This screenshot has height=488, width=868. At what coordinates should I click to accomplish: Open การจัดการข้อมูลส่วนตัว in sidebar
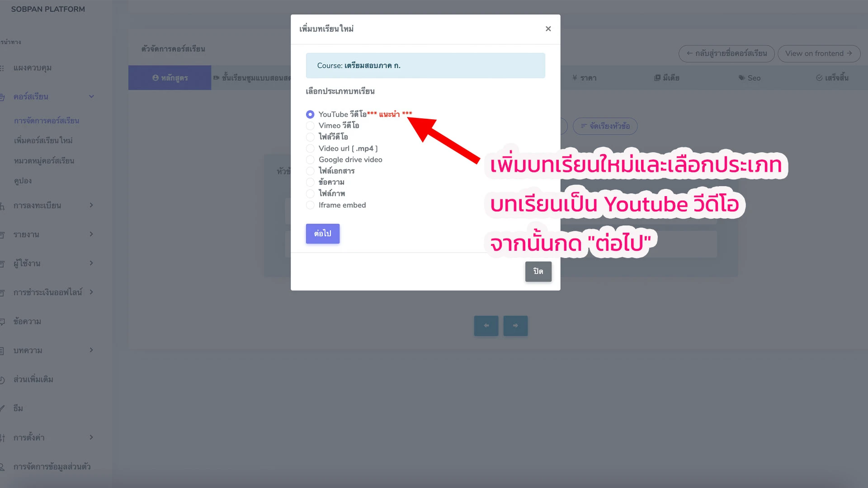click(52, 466)
